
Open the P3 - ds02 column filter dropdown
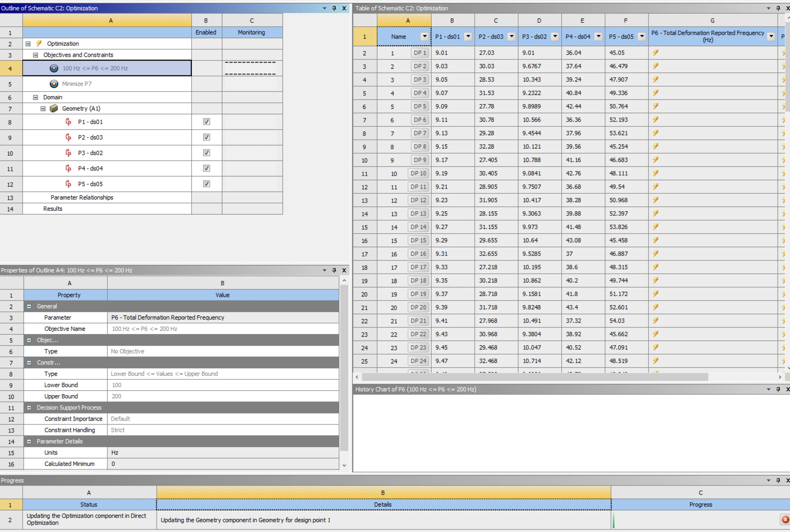tap(555, 36)
